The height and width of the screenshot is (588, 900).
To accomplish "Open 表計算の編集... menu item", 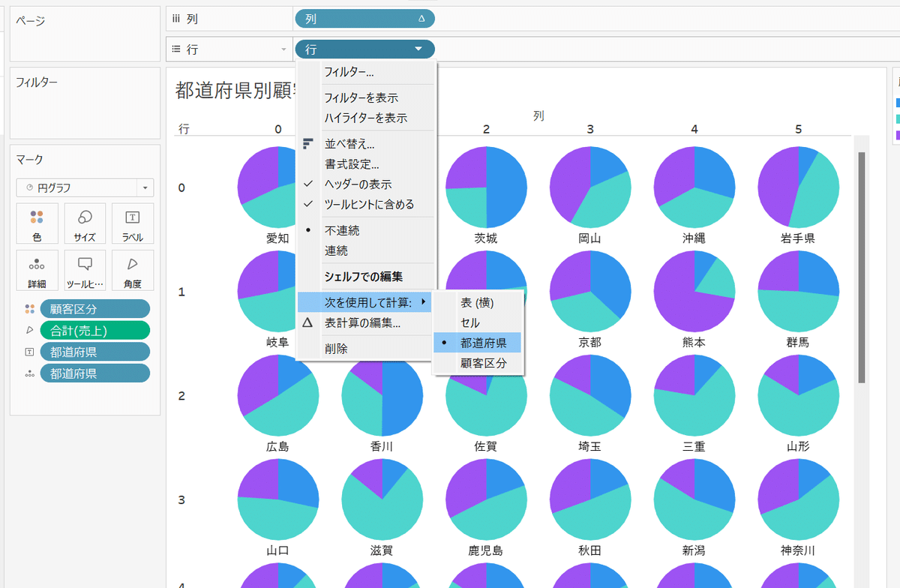I will point(366,323).
